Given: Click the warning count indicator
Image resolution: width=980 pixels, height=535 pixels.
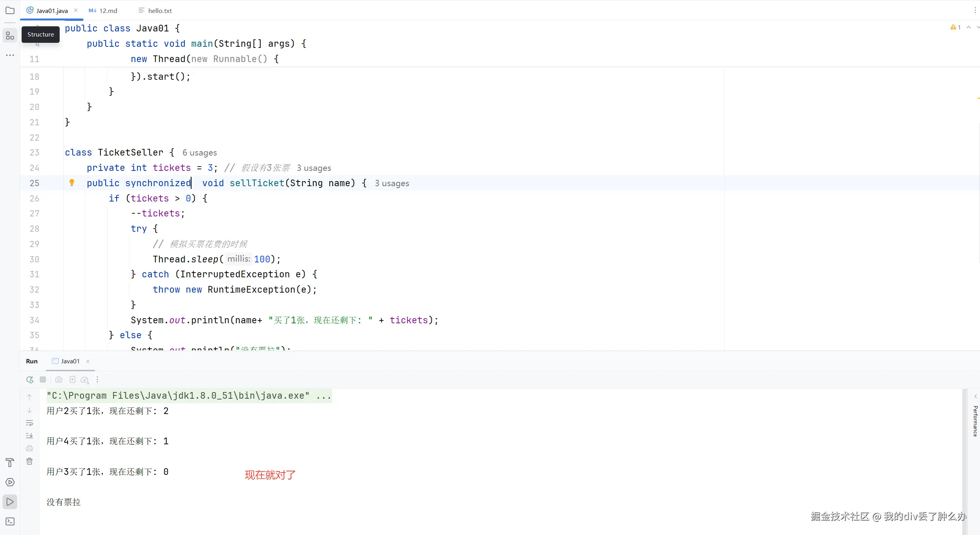Looking at the screenshot, I should pos(955,27).
